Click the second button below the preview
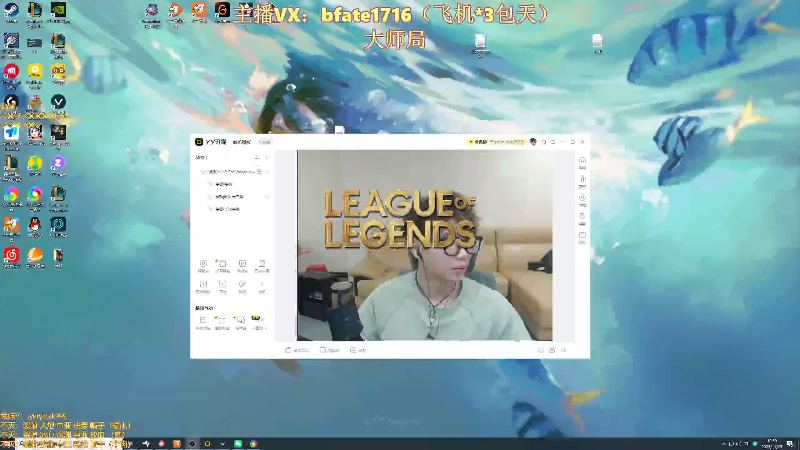This screenshot has width=800, height=450. tap(330, 350)
